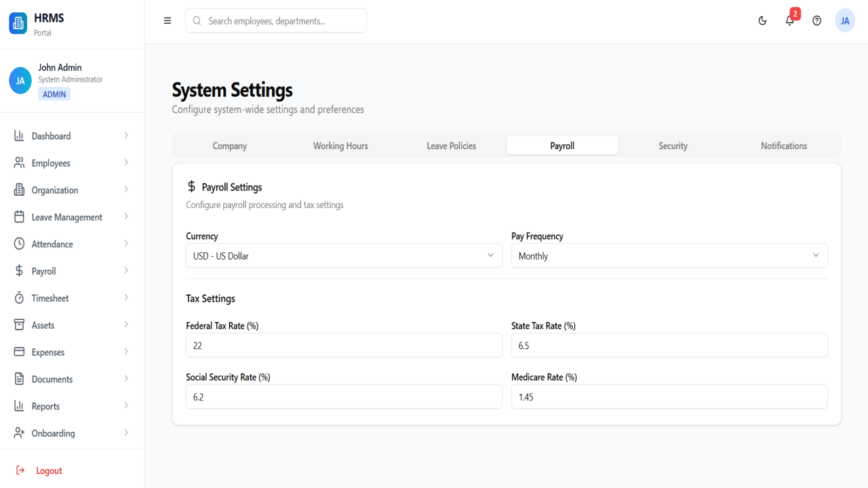
Task: Click the Attendance clock icon
Action: tap(19, 244)
